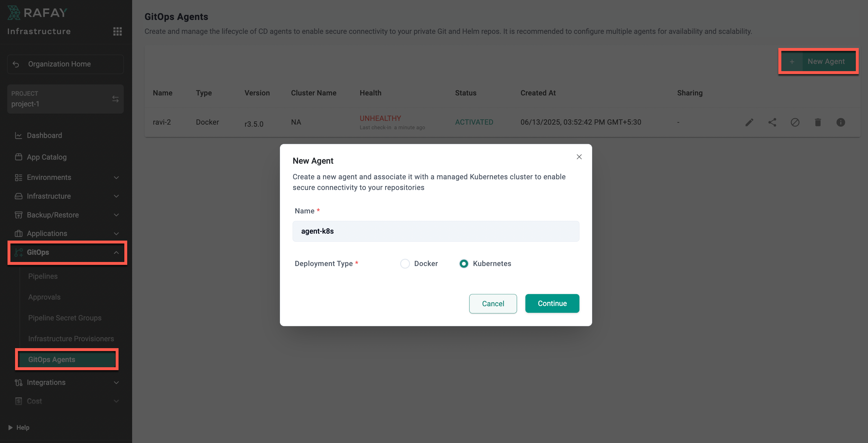Click the Status column header
Screen dimensions: 868x443
[x=465, y=93]
